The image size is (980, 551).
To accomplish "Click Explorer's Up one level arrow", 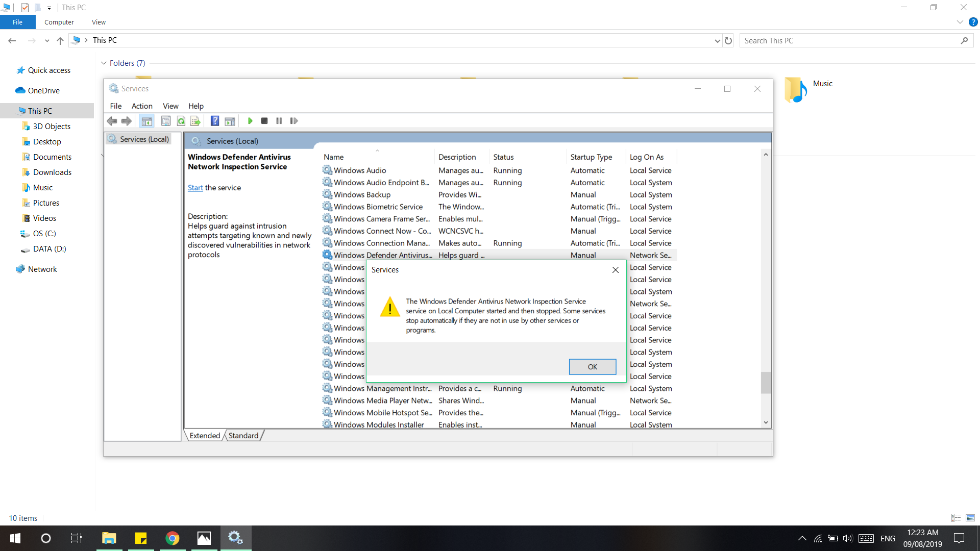I will click(60, 41).
